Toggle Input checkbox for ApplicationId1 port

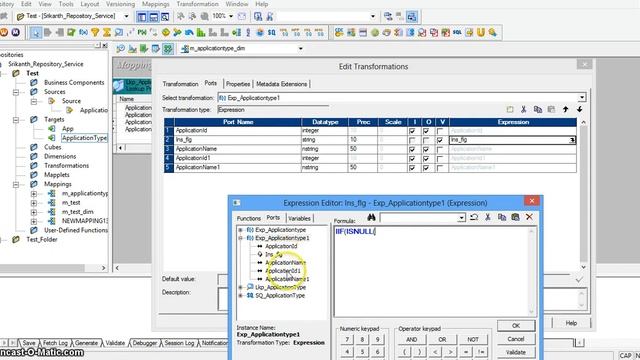(412, 158)
